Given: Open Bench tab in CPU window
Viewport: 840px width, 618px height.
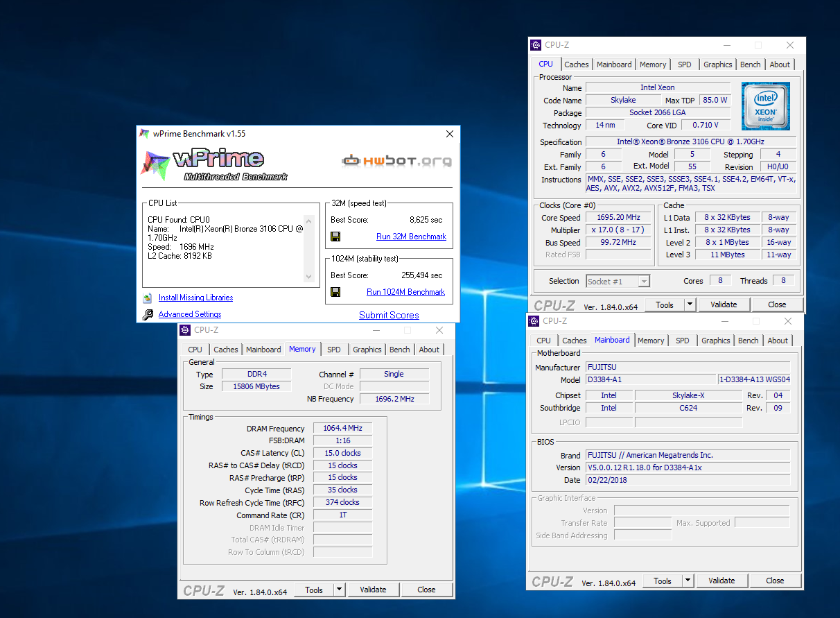Looking at the screenshot, I should click(x=751, y=65).
